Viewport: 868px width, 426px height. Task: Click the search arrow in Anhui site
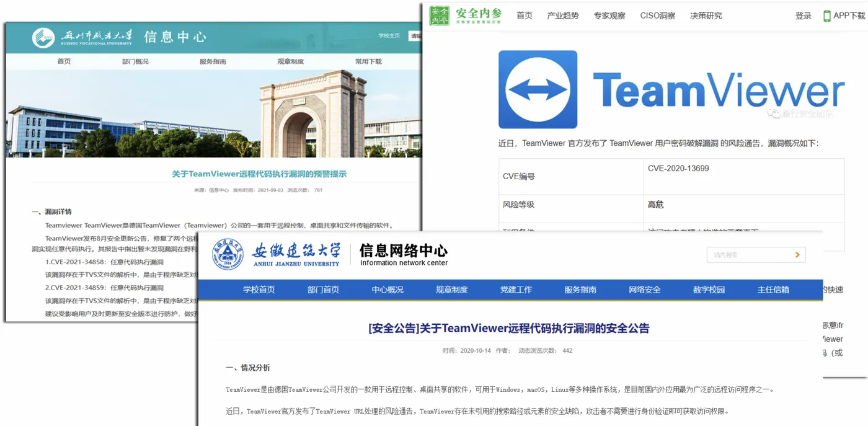tap(797, 254)
